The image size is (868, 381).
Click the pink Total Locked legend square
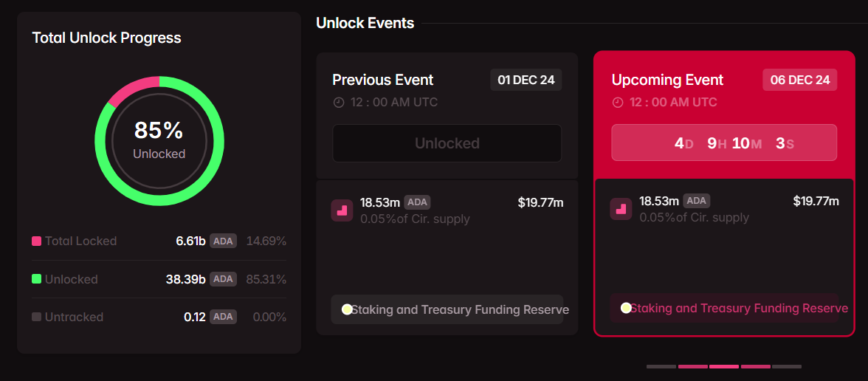tap(36, 241)
